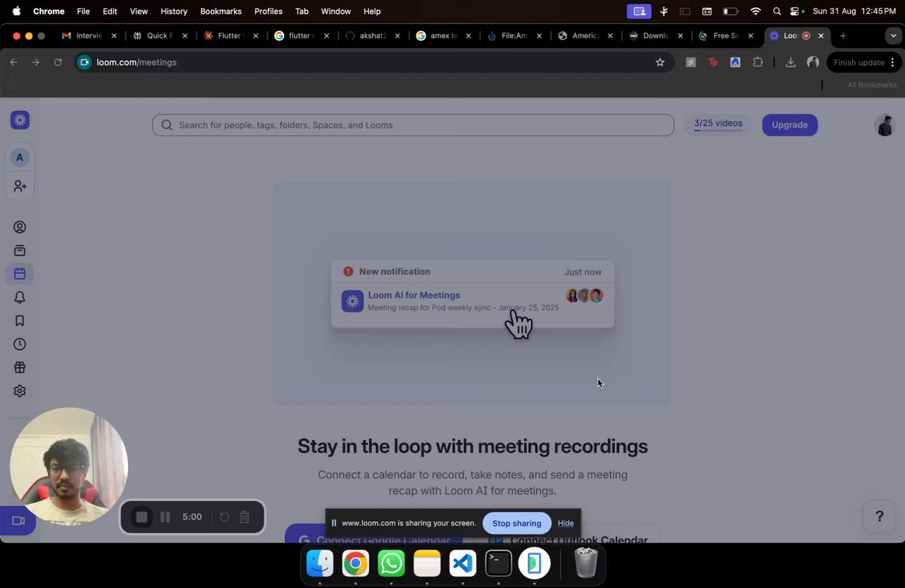
Task: Open Spotlight search in menu bar
Action: pyautogui.click(x=777, y=11)
